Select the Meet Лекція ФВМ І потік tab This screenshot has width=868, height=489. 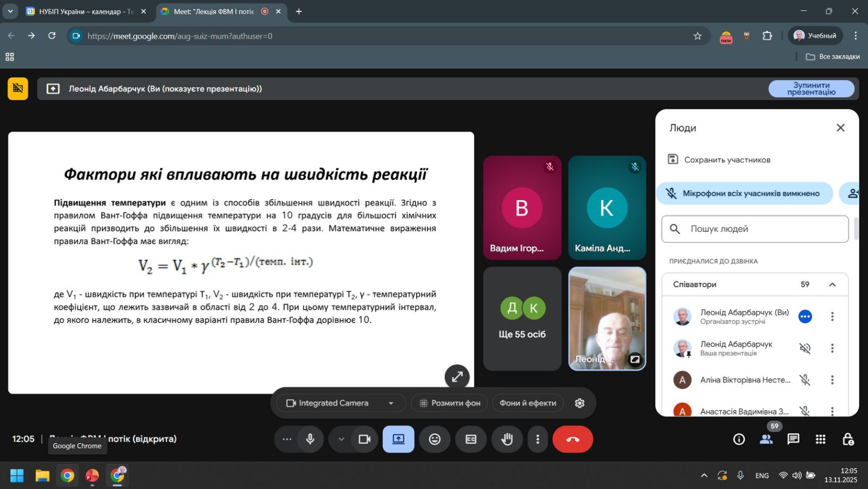222,11
